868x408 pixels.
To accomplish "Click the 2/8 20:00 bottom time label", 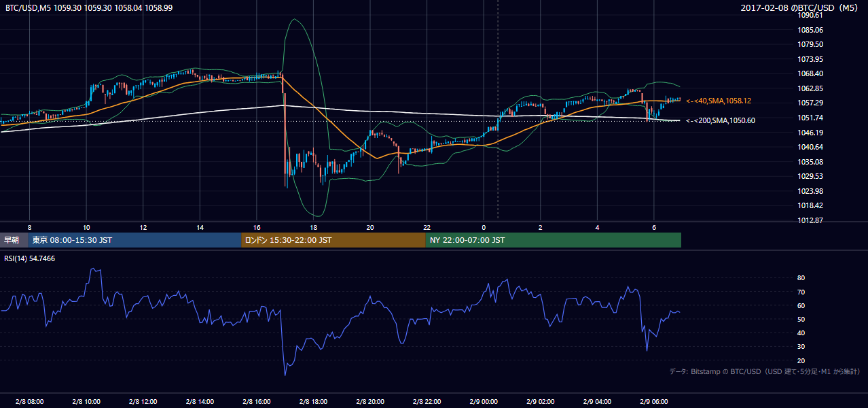I will tap(370, 401).
